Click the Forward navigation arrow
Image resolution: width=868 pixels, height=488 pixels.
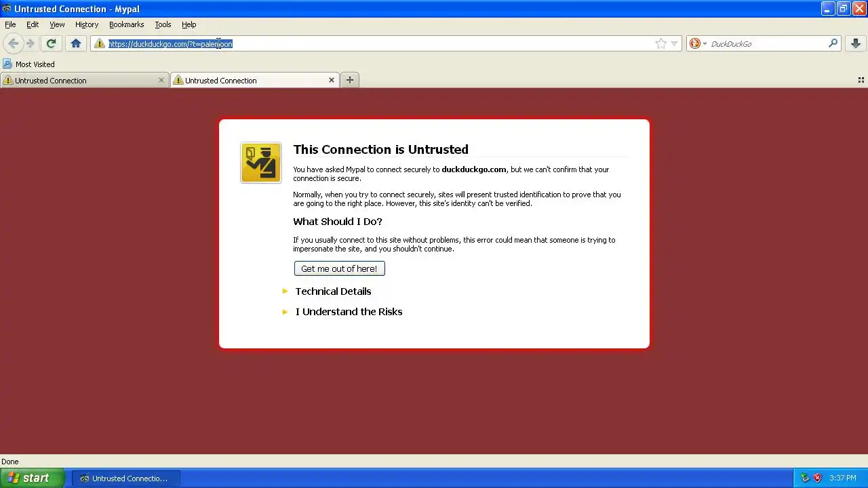point(30,43)
